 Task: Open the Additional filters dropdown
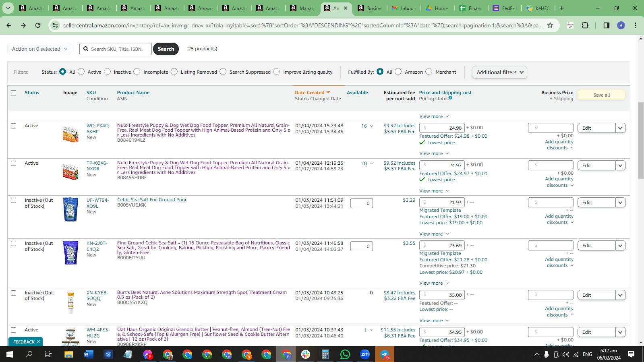tap(499, 72)
